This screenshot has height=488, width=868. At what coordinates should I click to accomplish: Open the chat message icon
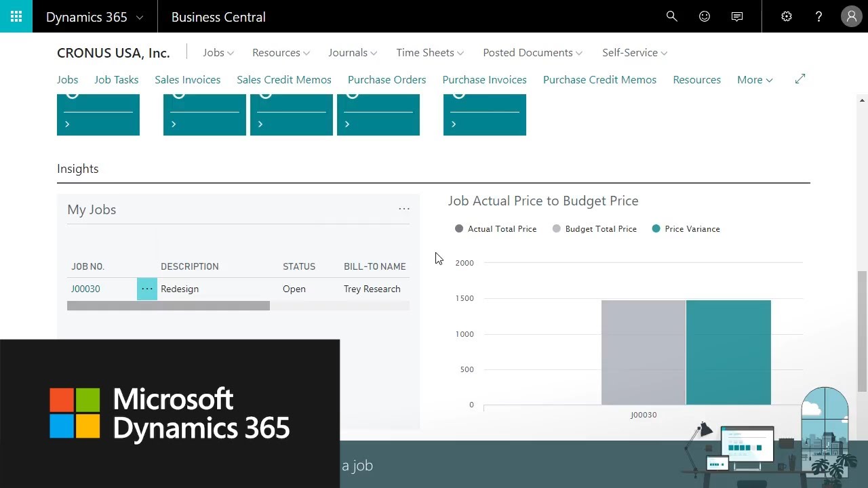737,16
